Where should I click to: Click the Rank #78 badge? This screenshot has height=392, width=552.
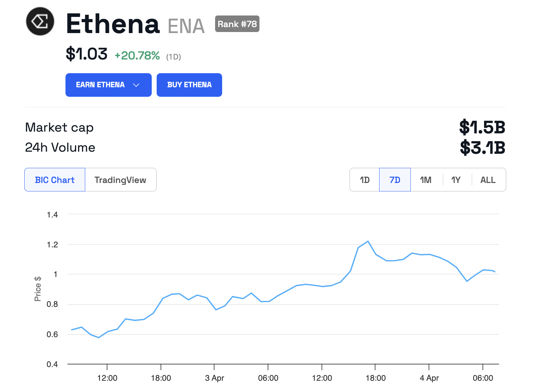pyautogui.click(x=237, y=24)
